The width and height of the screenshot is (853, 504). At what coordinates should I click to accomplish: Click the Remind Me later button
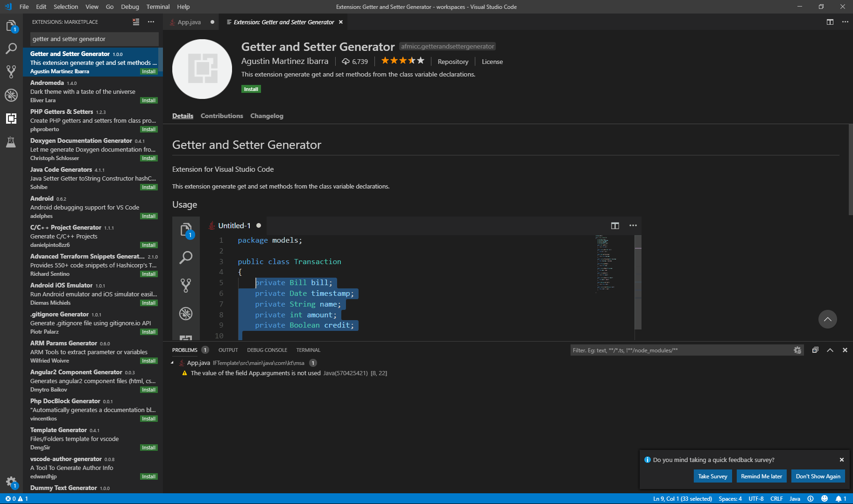pos(761,476)
